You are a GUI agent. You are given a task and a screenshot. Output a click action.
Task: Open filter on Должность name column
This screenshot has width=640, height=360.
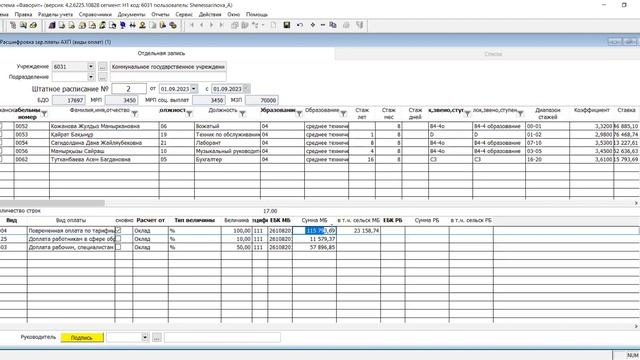(x=242, y=114)
